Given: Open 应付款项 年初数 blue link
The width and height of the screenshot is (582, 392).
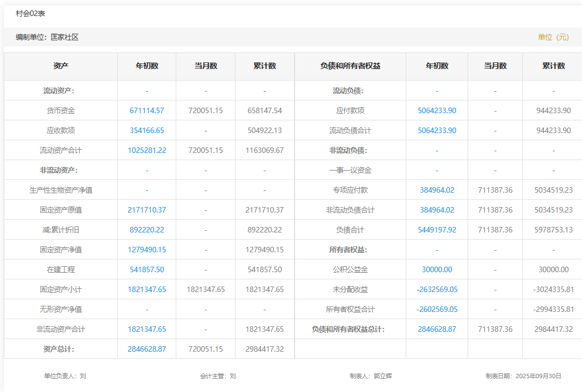Looking at the screenshot, I should click(437, 110).
